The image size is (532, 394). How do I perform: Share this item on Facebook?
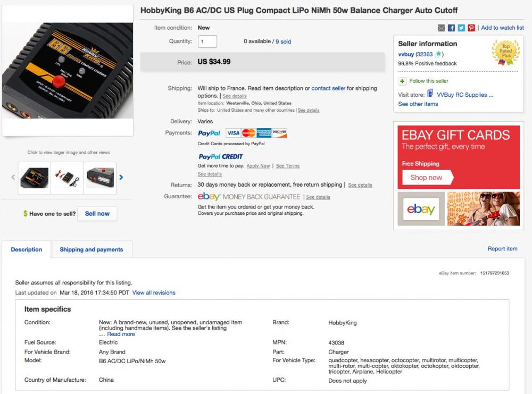point(451,28)
